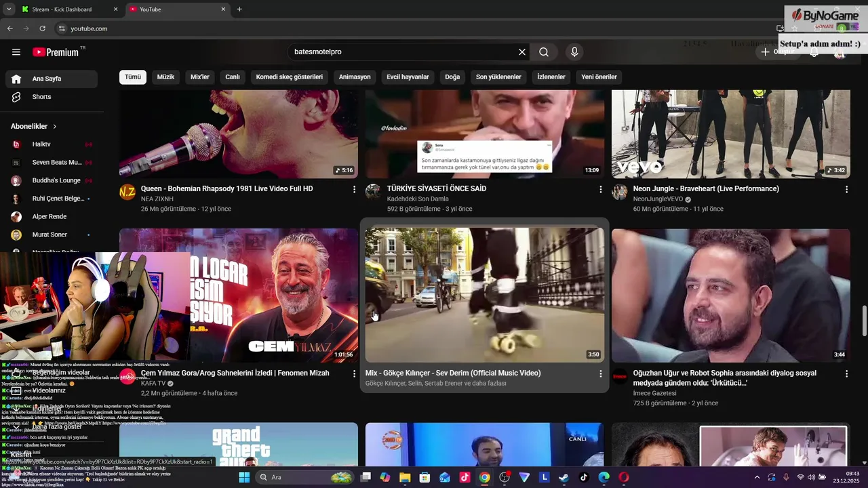Open Microsoft Edge from taskbar
The width and height of the screenshot is (868, 488).
[x=604, y=477]
